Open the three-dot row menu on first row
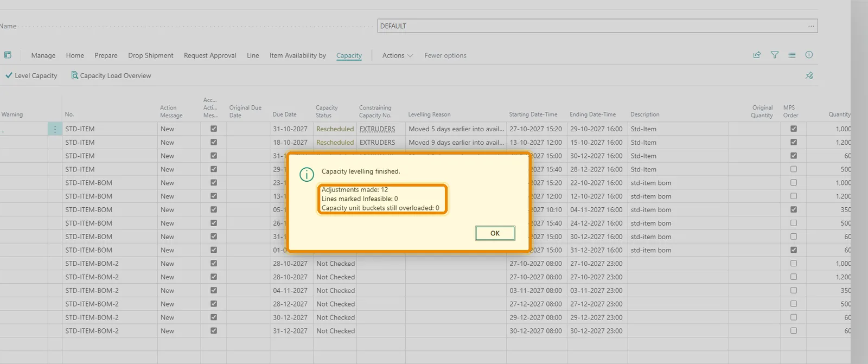Image resolution: width=868 pixels, height=364 pixels. coord(55,129)
